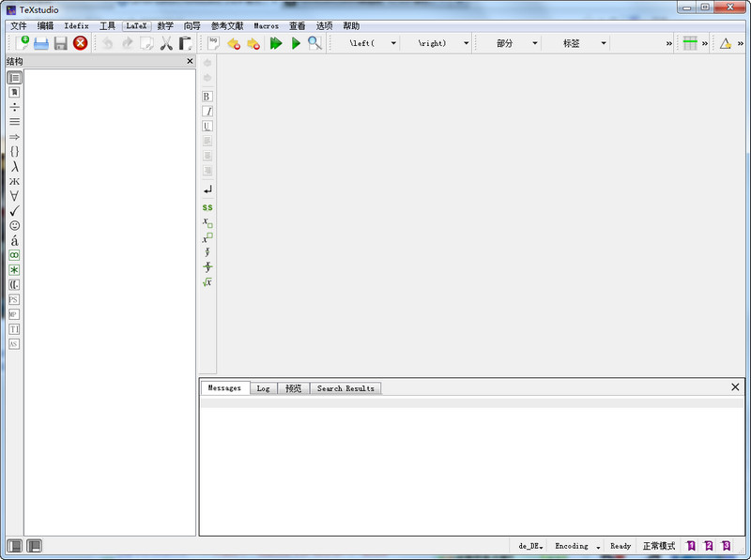Open the smiley symbols panel
Image resolution: width=751 pixels, height=560 pixels.
point(13,225)
